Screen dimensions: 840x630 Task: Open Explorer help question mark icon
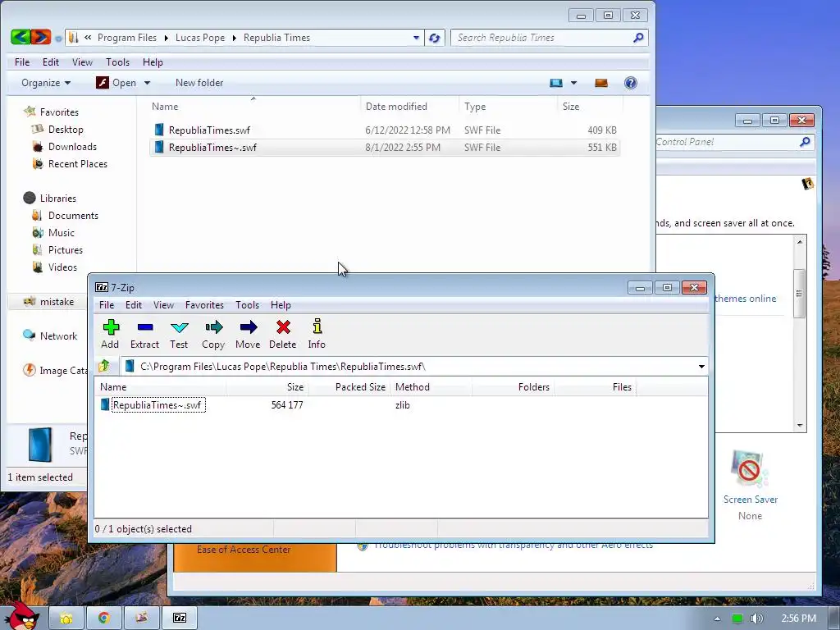pos(631,83)
